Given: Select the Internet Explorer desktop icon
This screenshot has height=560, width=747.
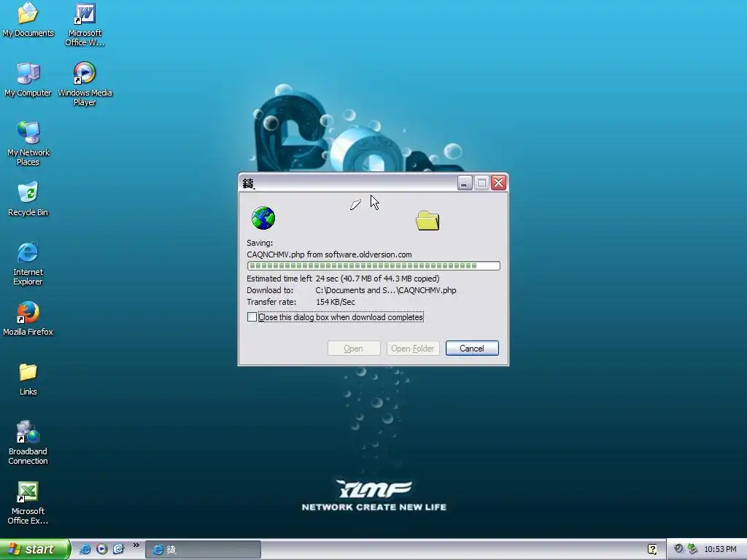Looking at the screenshot, I should click(x=28, y=263).
